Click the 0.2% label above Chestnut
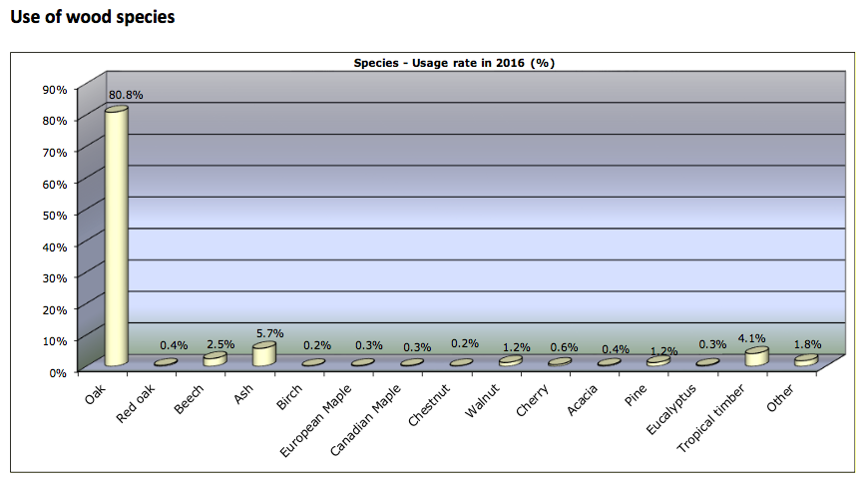This screenshot has width=868, height=482. [465, 343]
